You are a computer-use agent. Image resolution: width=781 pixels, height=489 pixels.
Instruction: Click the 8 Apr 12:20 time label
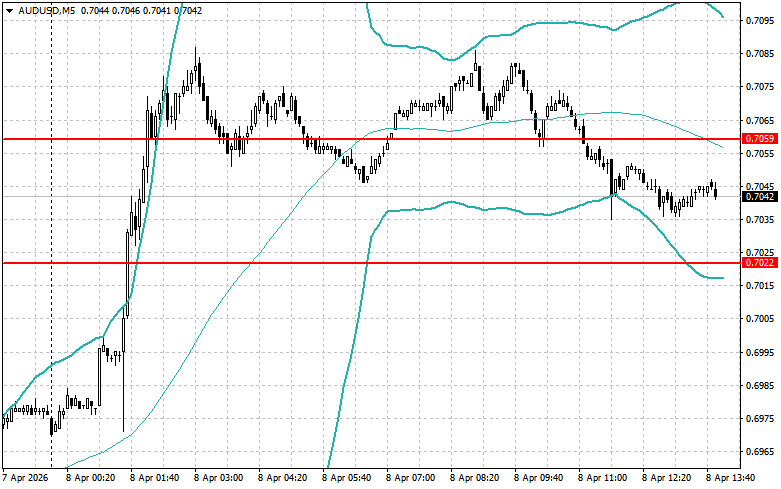click(x=666, y=478)
